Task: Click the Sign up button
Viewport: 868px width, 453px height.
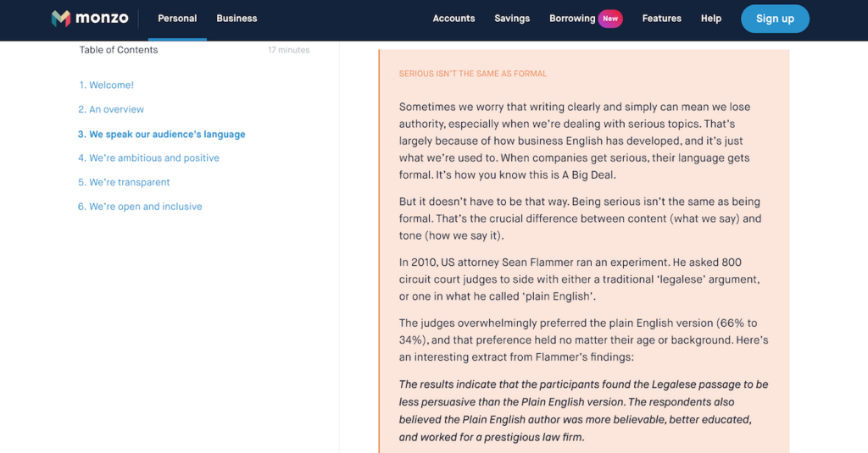Action: [x=775, y=19]
